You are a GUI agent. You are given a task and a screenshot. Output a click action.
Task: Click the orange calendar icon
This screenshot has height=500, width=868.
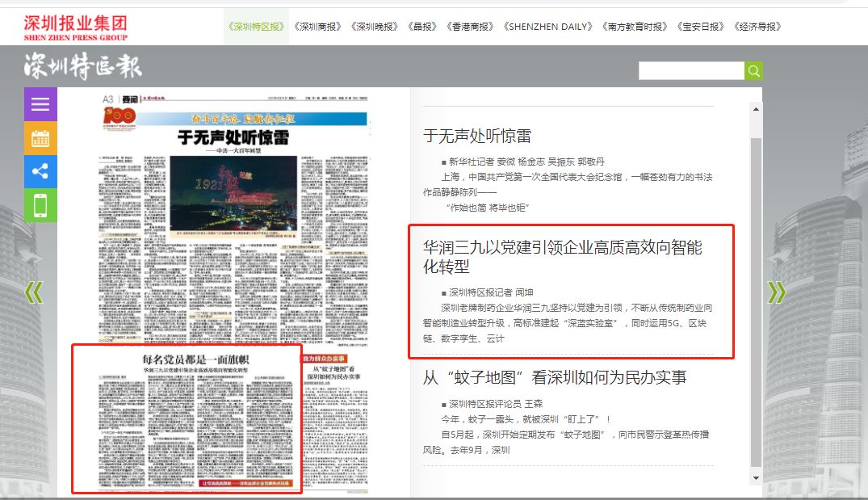pyautogui.click(x=40, y=138)
